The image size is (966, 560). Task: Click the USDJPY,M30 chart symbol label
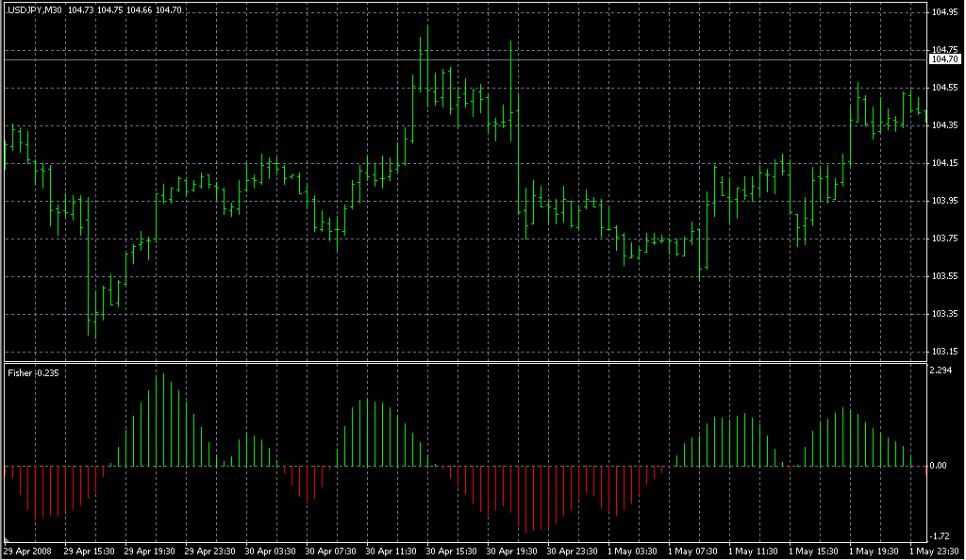34,9
